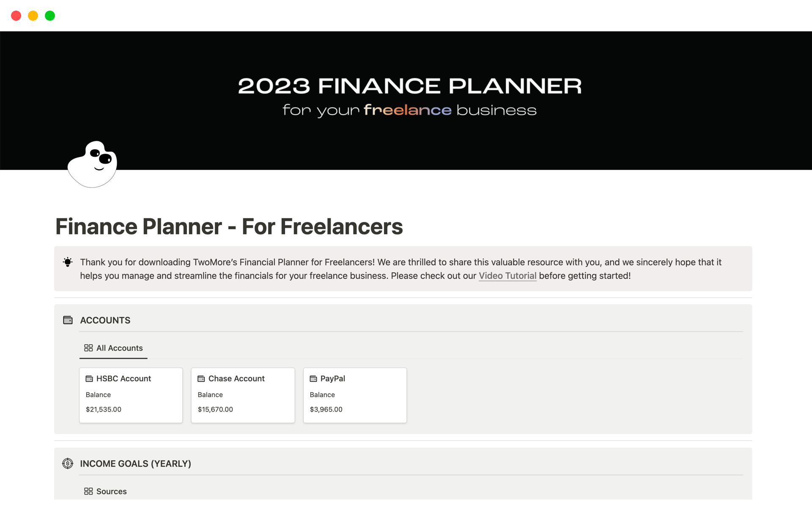The image size is (812, 508).
Task: Click the gallery view icon beside Sources
Action: 88,491
